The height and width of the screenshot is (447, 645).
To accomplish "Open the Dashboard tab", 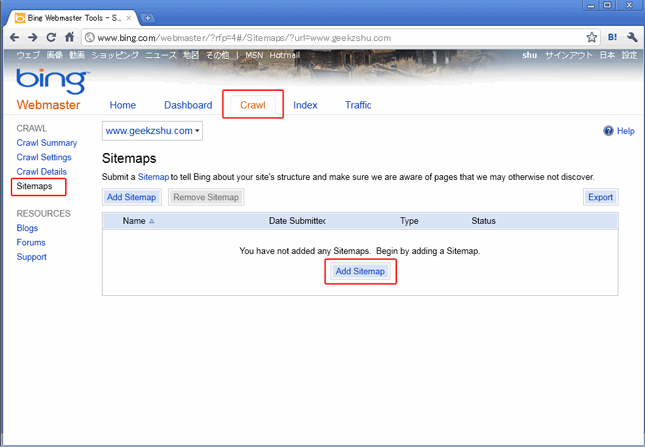I will [x=188, y=105].
